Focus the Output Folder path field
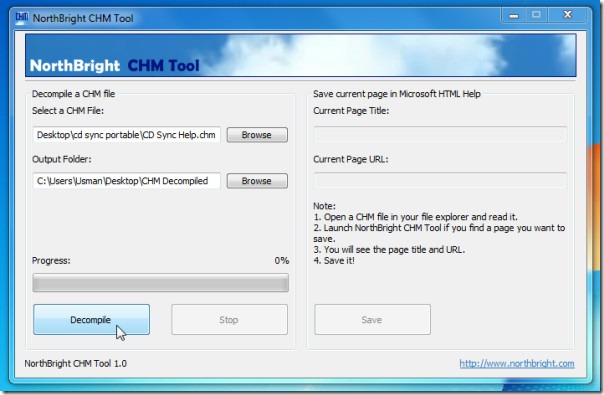 [127, 181]
